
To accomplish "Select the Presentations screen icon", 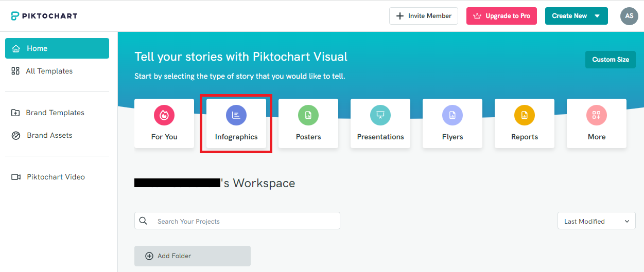I will [380, 115].
